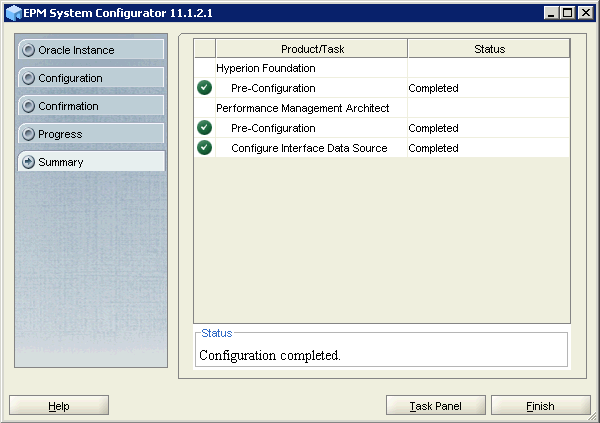Click the Configuration step bullet icon
This screenshot has width=600, height=423.
click(x=29, y=78)
